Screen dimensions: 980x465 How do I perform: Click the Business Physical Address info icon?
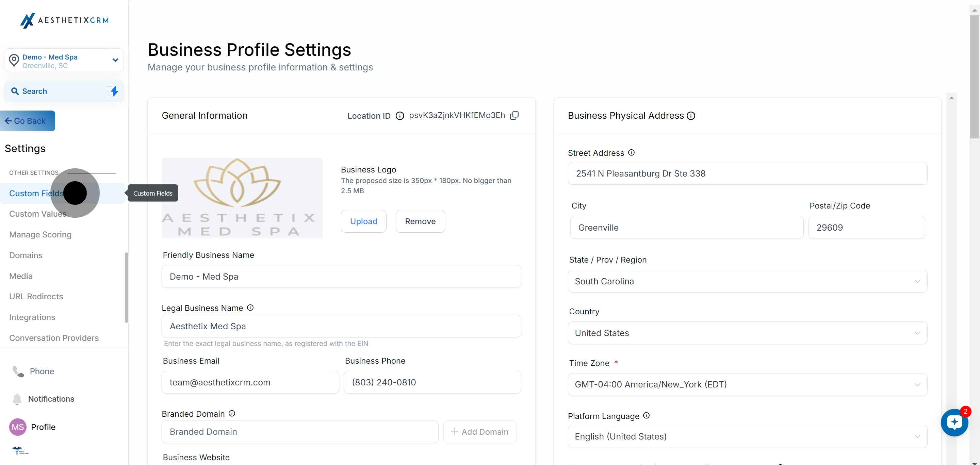pos(691,116)
